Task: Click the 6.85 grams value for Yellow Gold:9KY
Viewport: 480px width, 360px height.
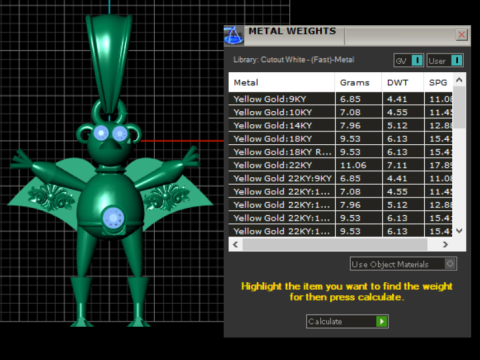Action: point(350,99)
